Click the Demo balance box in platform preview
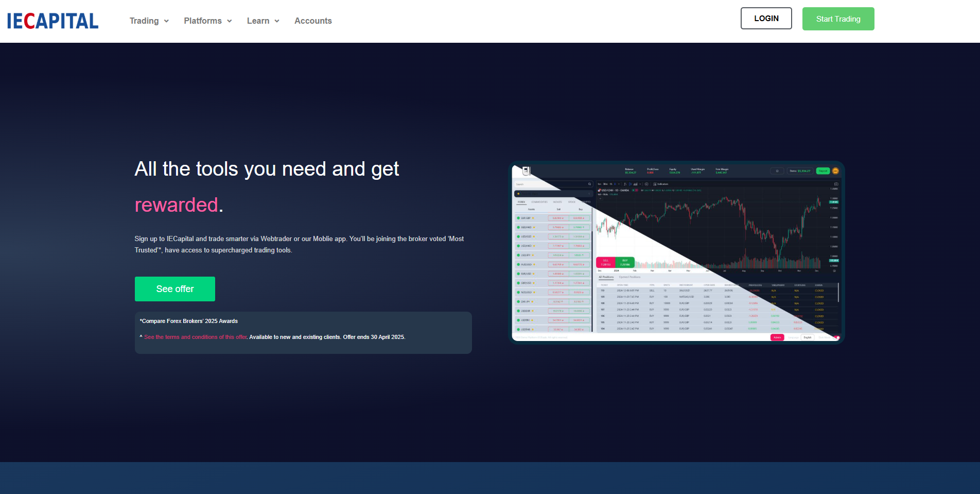 click(800, 171)
